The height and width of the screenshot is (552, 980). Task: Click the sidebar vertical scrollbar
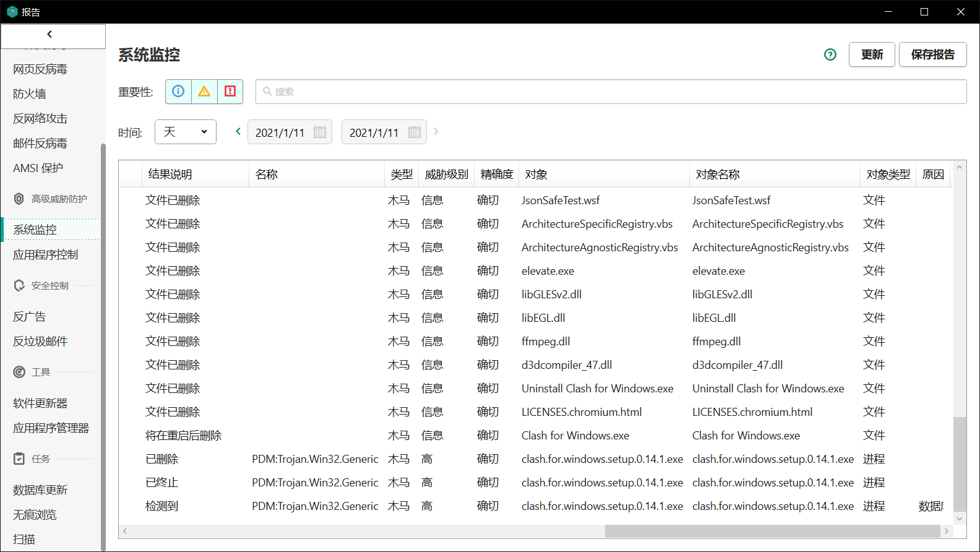pyautogui.click(x=103, y=347)
